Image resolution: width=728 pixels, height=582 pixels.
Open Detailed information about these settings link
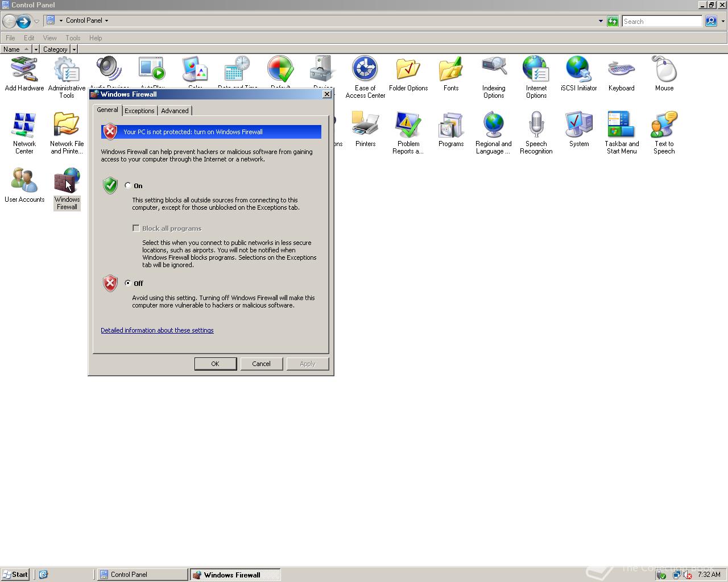click(157, 330)
